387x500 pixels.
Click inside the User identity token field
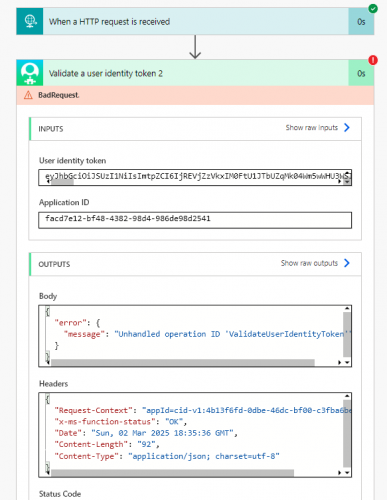coord(195,177)
